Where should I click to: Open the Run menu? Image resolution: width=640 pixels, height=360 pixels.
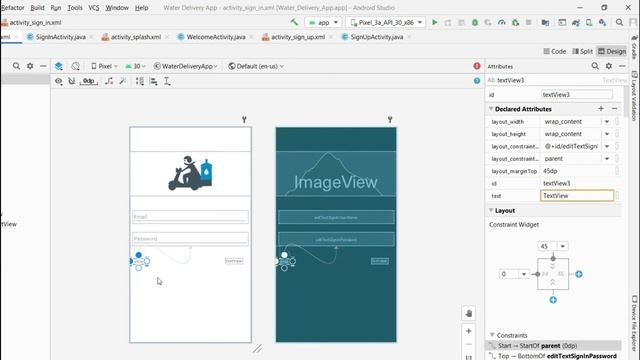[x=56, y=7]
